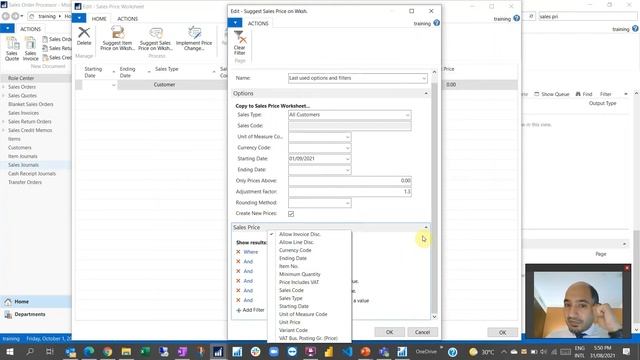Open Teams from taskbar

pyautogui.click(x=384, y=351)
